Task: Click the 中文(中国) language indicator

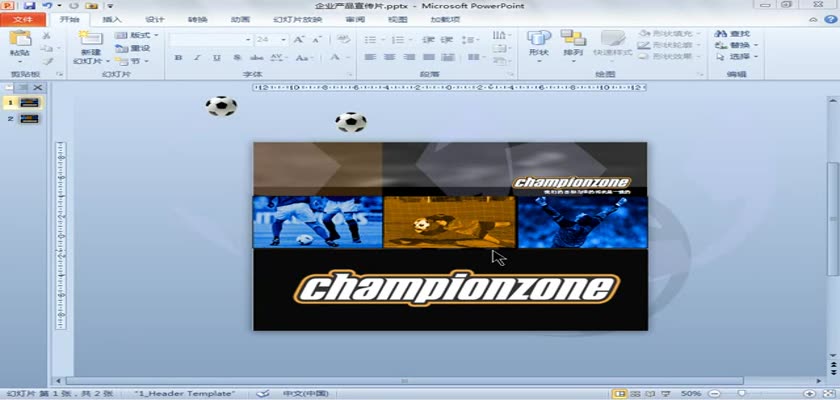Action: [306, 394]
